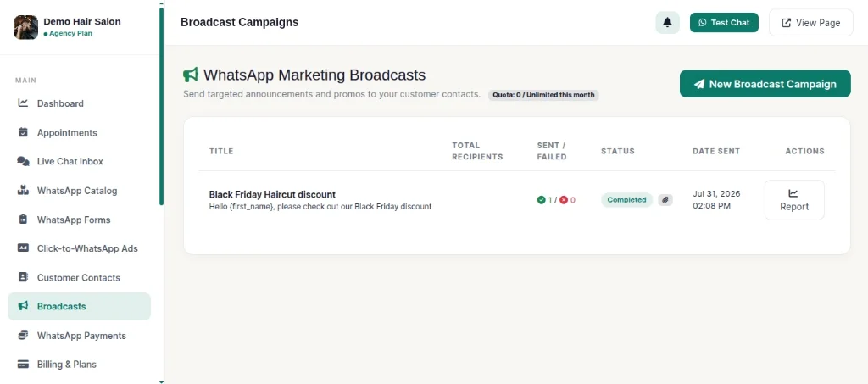Open the Dashboard chart icon
The image size is (868, 384).
(x=23, y=103)
